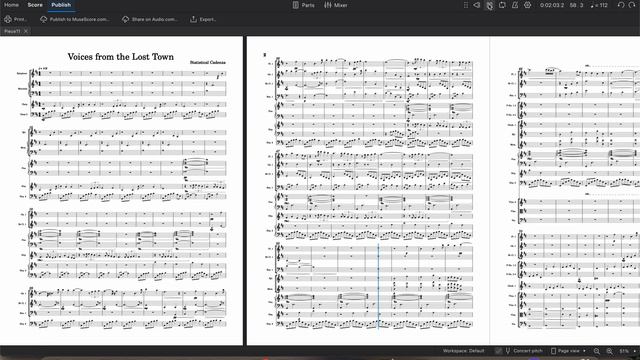Click the tuning fork concert pitch icon

(508, 351)
